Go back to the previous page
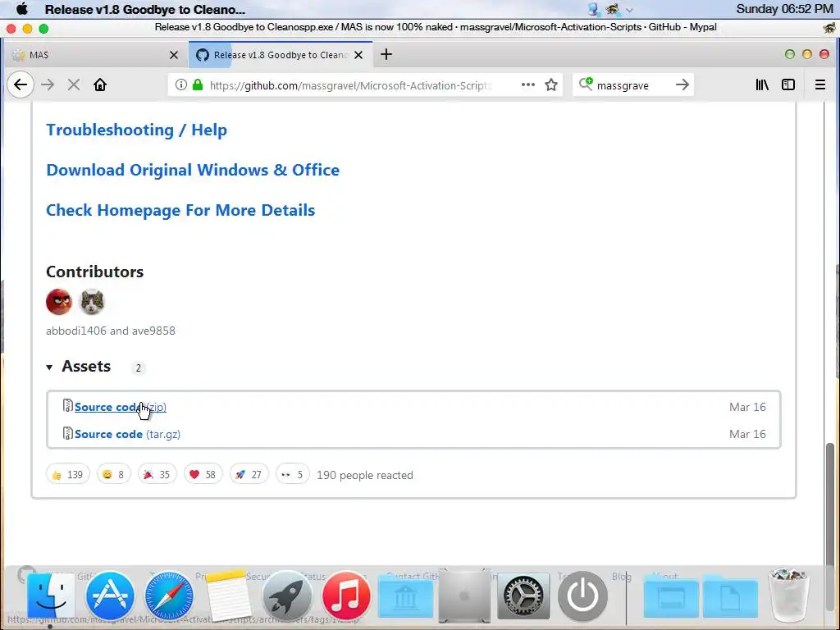This screenshot has width=840, height=630. [x=21, y=84]
